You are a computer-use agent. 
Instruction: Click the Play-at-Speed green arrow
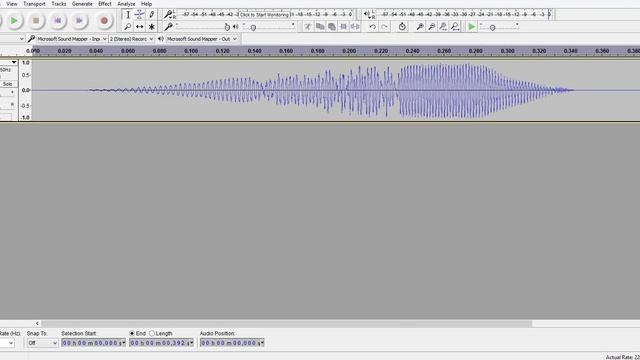coord(472,27)
